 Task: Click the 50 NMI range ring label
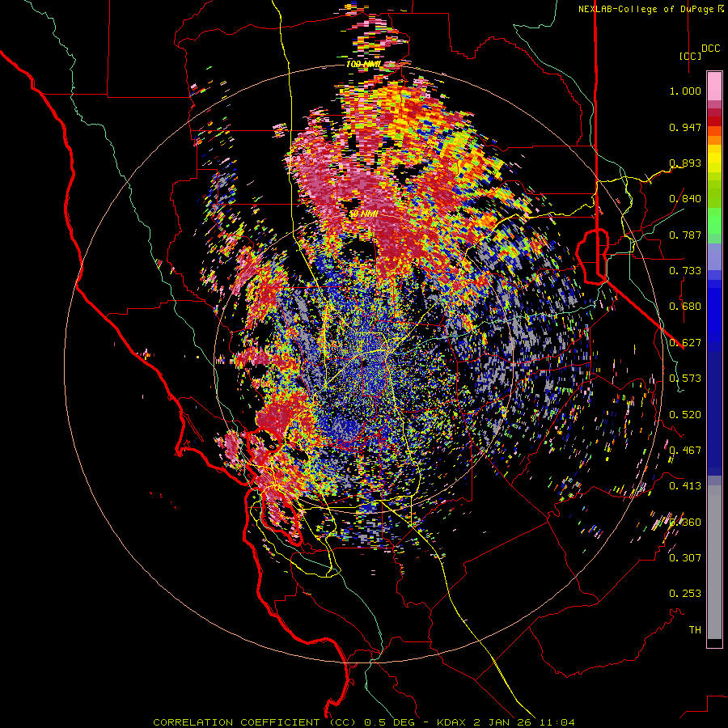364,214
